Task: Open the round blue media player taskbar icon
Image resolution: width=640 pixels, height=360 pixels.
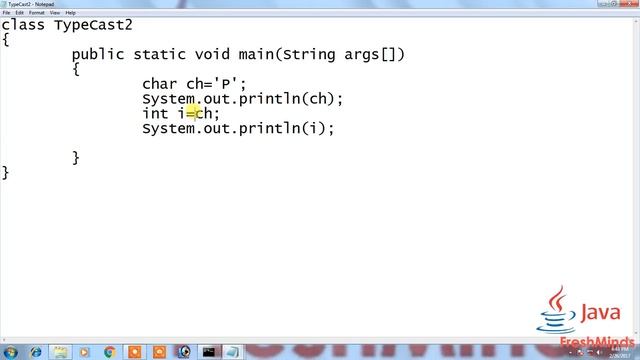Action: point(184,352)
